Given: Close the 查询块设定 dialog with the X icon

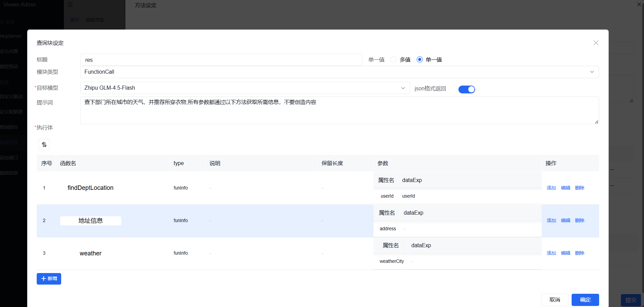Looking at the screenshot, I should [x=596, y=43].
